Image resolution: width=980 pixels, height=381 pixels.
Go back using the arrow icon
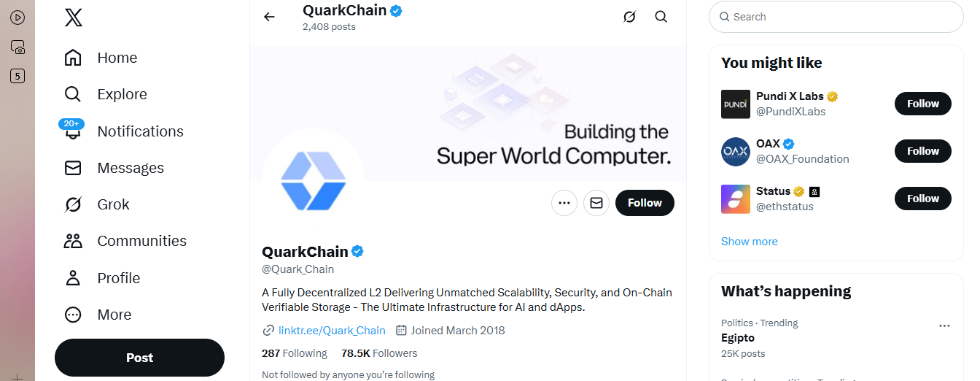coord(270,17)
